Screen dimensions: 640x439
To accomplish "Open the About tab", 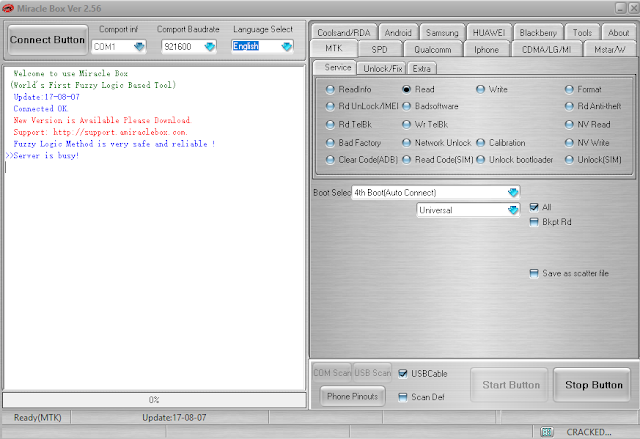I will pos(618,33).
